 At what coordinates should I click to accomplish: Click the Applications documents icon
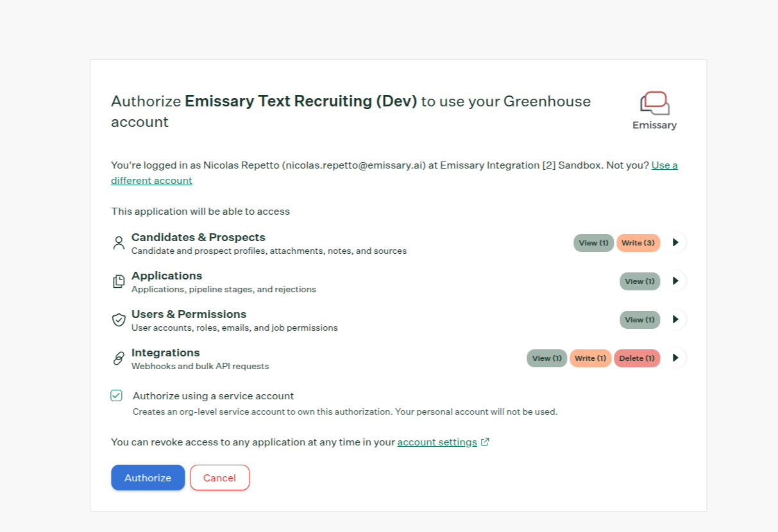119,281
